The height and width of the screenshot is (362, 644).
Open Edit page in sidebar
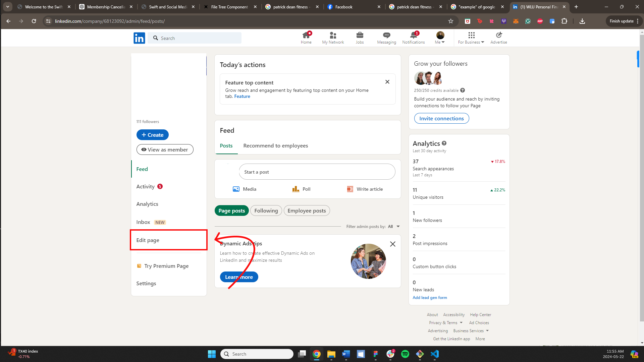pos(148,240)
